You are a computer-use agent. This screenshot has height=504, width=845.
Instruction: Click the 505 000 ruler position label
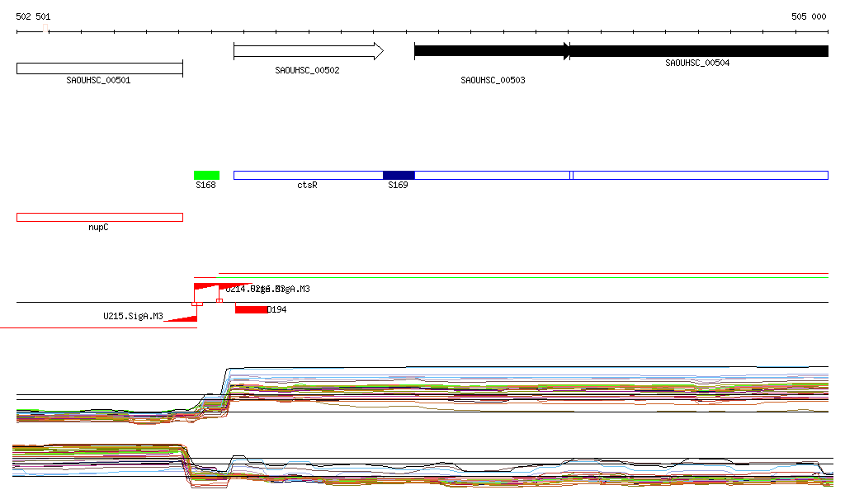coord(809,16)
